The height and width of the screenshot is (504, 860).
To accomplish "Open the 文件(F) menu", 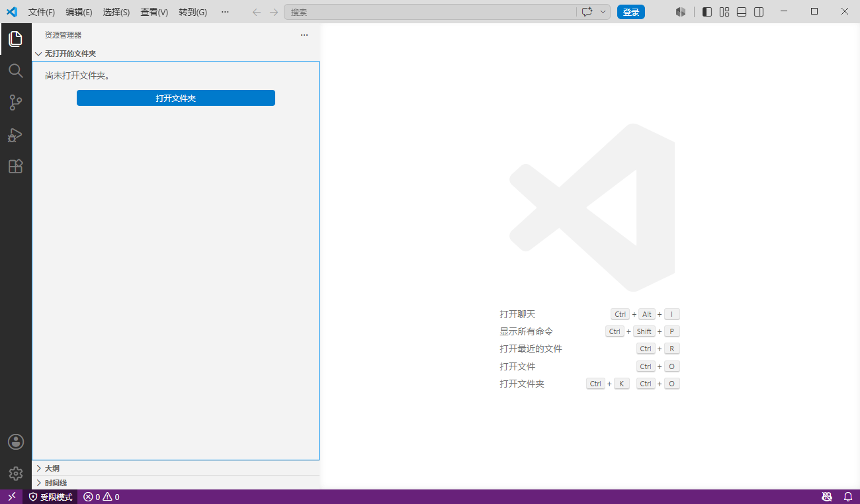I will 42,12.
